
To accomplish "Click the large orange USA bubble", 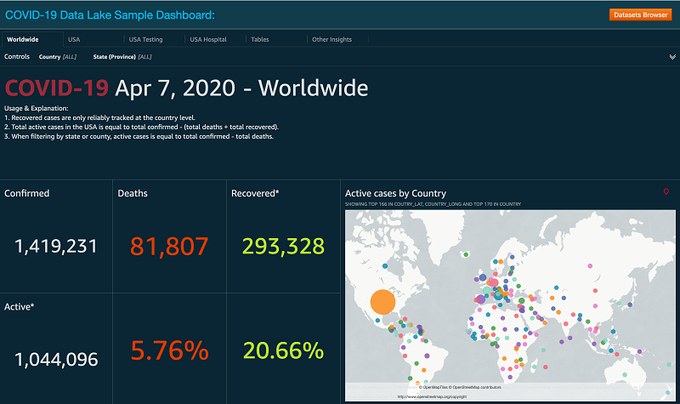I will click(382, 302).
